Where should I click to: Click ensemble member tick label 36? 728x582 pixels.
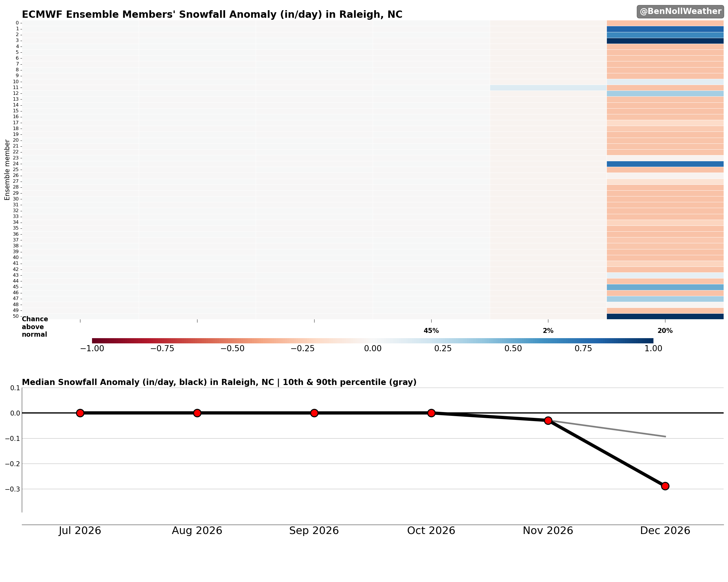(x=16, y=234)
